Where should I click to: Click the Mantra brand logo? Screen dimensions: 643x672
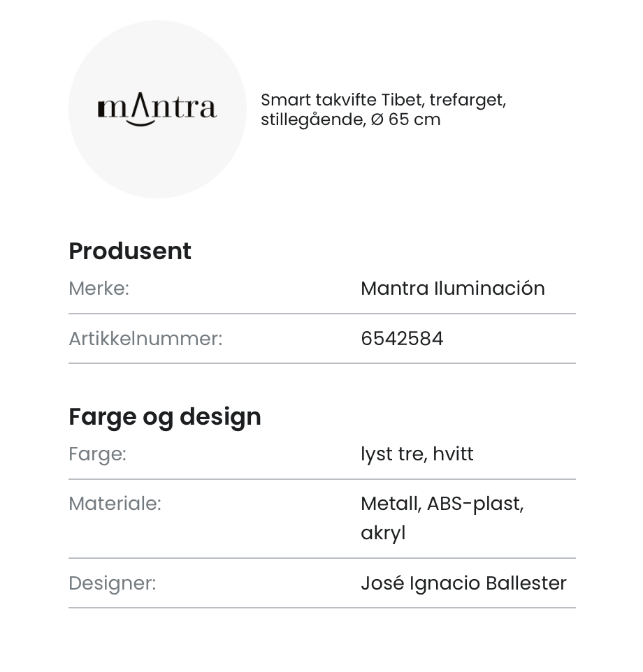(157, 109)
